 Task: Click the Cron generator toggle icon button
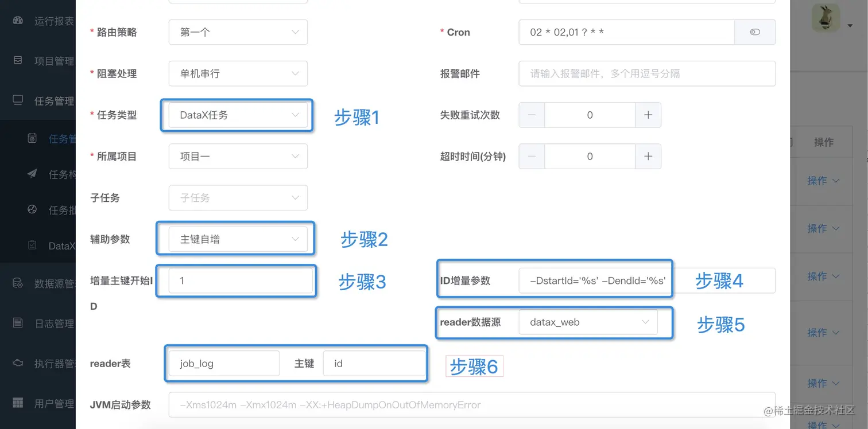pyautogui.click(x=755, y=32)
